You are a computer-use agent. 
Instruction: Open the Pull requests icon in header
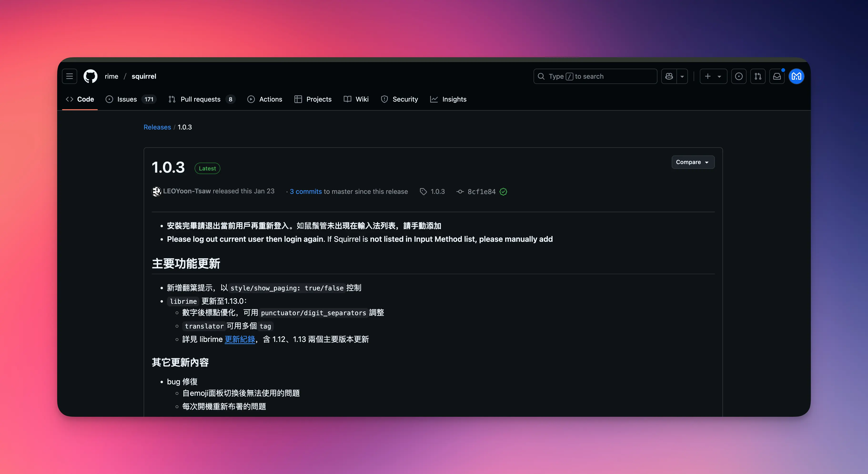pos(758,76)
